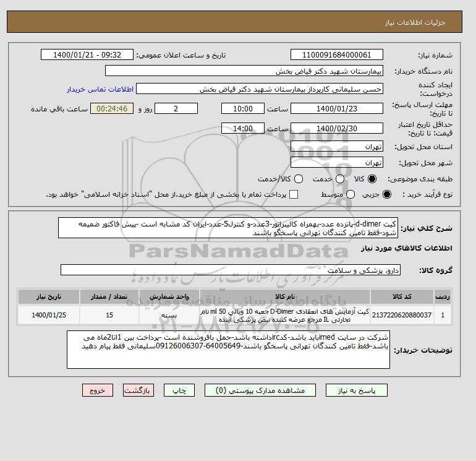Click the validity time 14:00 field
Viewport: 476px width, 461px height.
[243, 128]
